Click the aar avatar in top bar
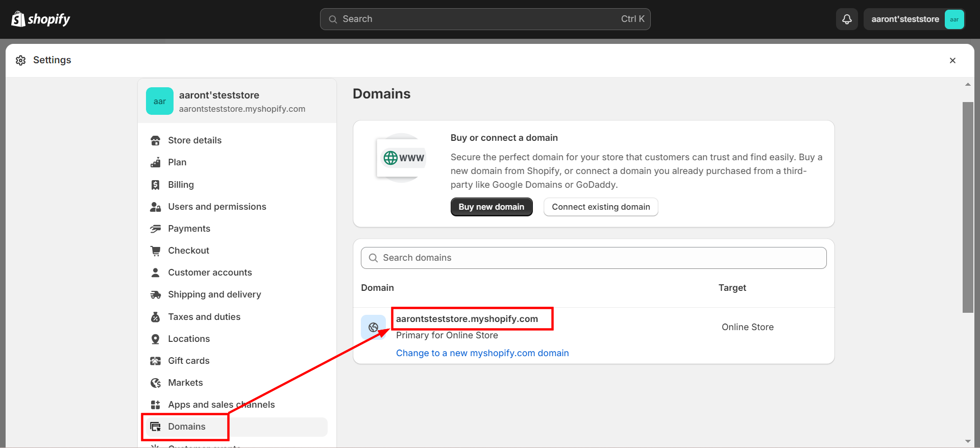The image size is (980, 448). (x=954, y=19)
